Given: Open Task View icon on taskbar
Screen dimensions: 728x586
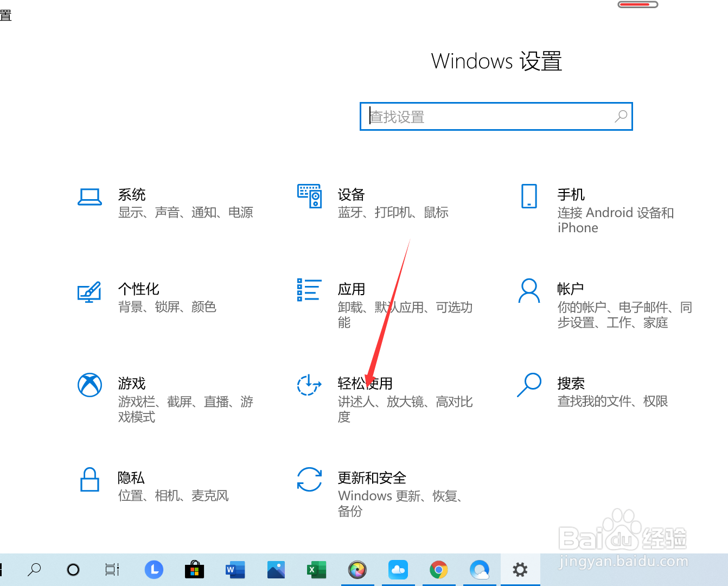Looking at the screenshot, I should (112, 570).
